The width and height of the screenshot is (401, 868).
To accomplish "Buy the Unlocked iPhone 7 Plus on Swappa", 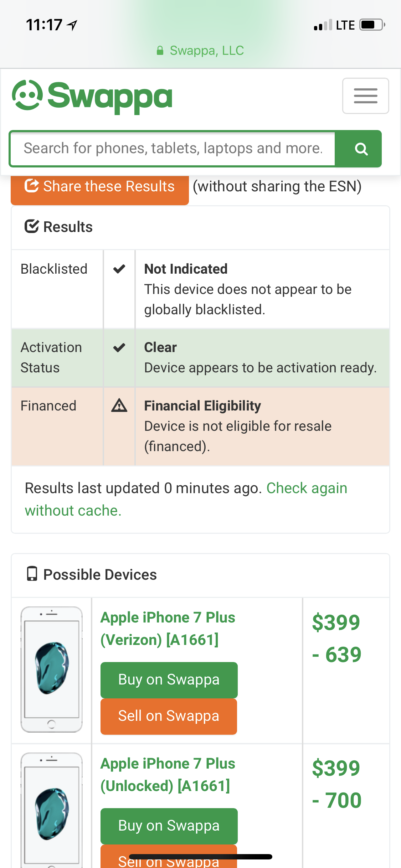I will [x=169, y=826].
